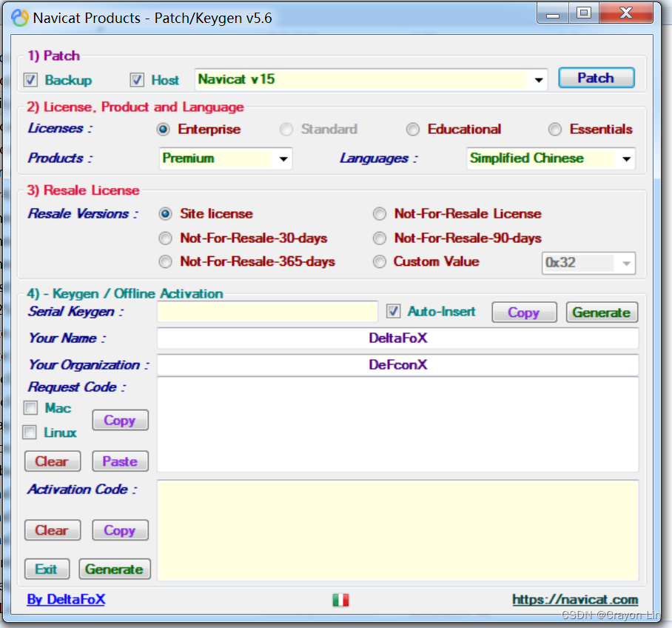Click the Activation Code text area
Image resolution: width=672 pixels, height=628 pixels.
click(398, 531)
